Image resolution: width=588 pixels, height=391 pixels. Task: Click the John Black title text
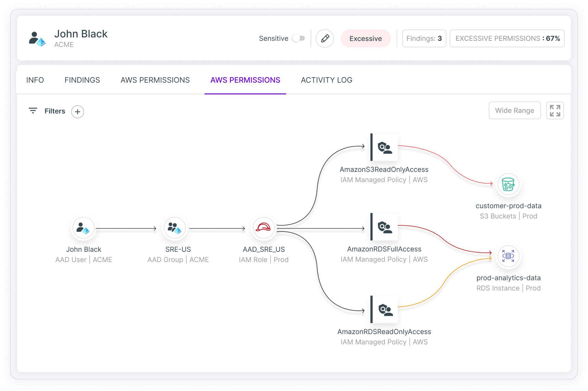[81, 34]
